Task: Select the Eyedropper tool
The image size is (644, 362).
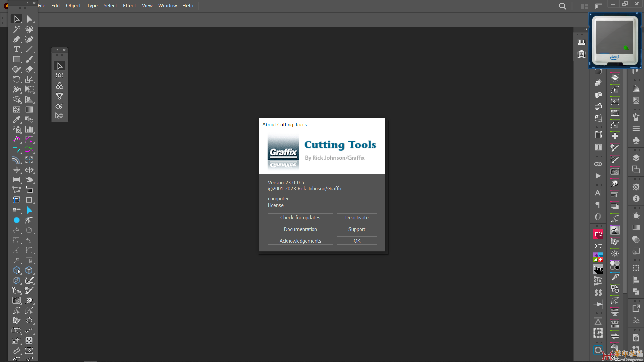Action: 16,120
